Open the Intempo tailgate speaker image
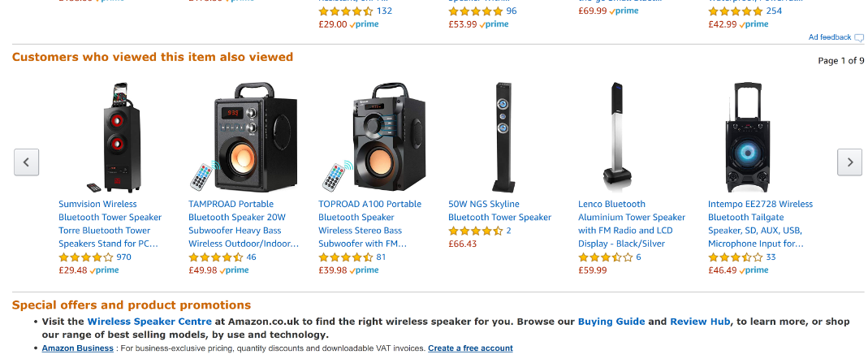 747,137
